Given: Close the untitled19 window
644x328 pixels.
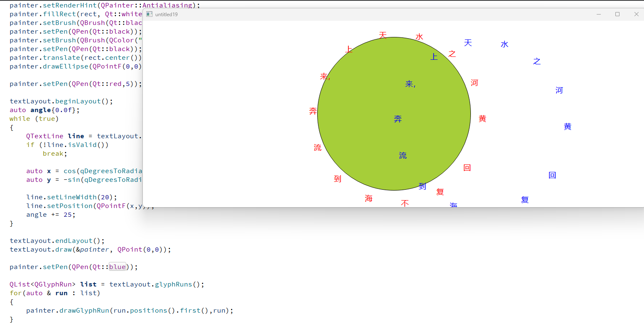Looking at the screenshot, I should coord(636,14).
